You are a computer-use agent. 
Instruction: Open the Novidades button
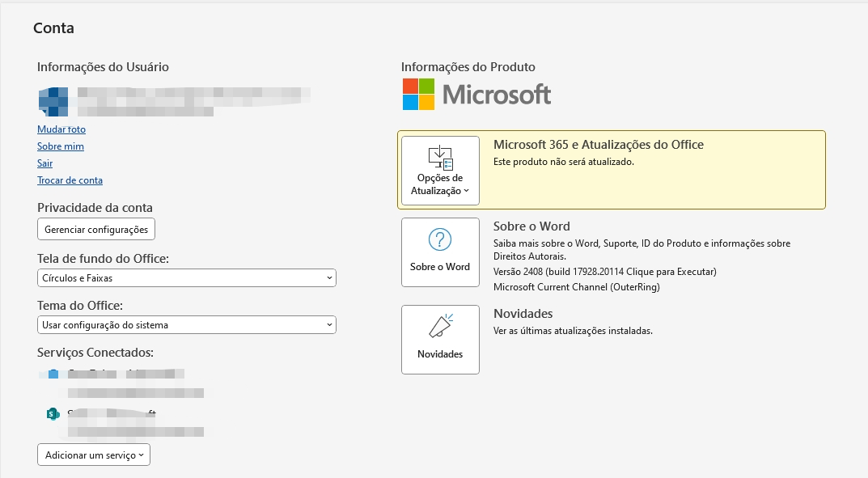[440, 340]
